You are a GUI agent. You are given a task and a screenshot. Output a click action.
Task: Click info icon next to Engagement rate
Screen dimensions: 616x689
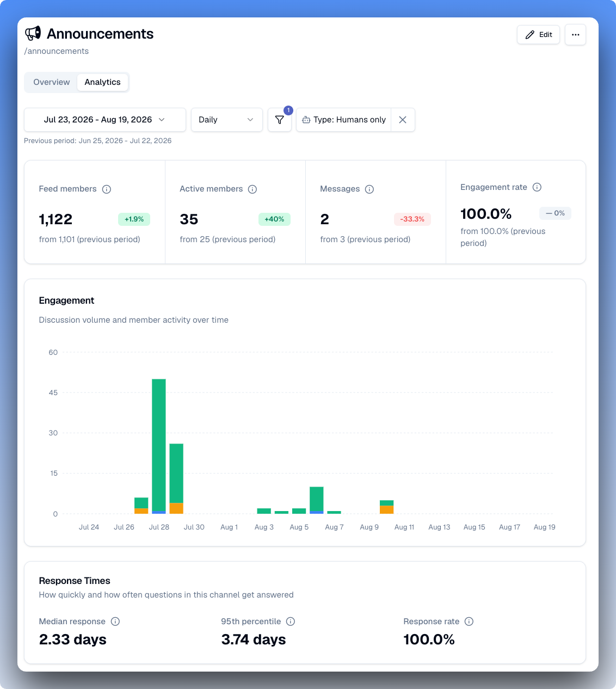coord(537,187)
